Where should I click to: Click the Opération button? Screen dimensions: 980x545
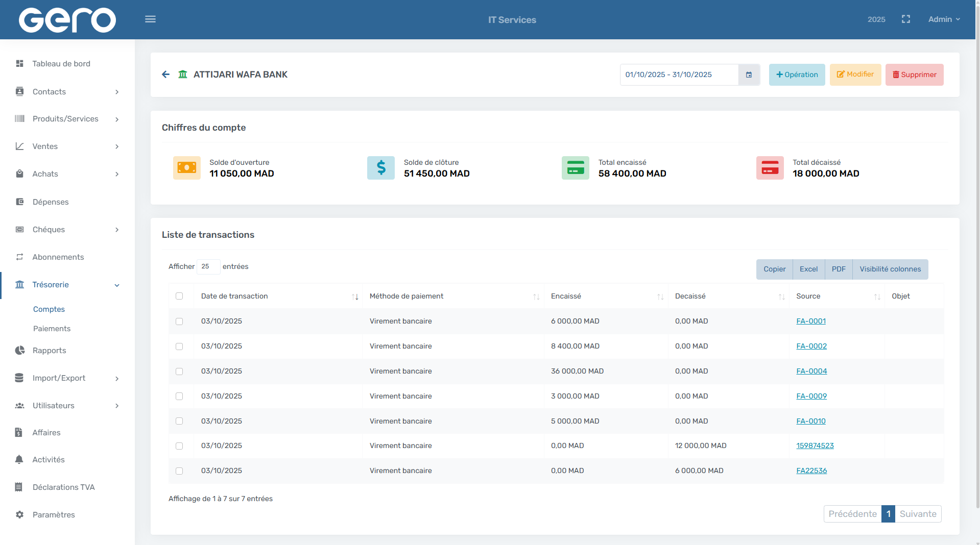797,75
